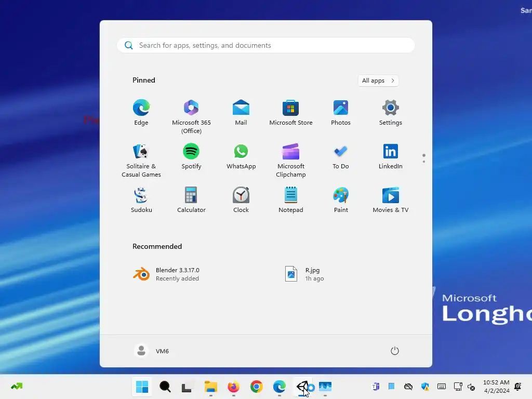Open Calculator
Viewport: 532px width, 399px height.
[191, 200]
